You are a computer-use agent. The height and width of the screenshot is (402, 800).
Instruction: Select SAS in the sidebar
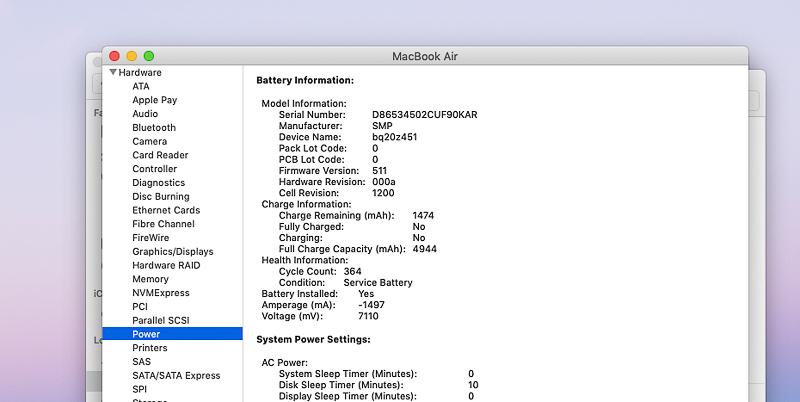click(x=141, y=362)
